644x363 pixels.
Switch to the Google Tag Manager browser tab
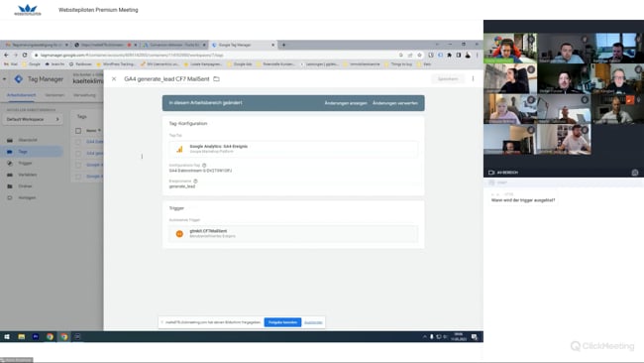[x=243, y=45]
